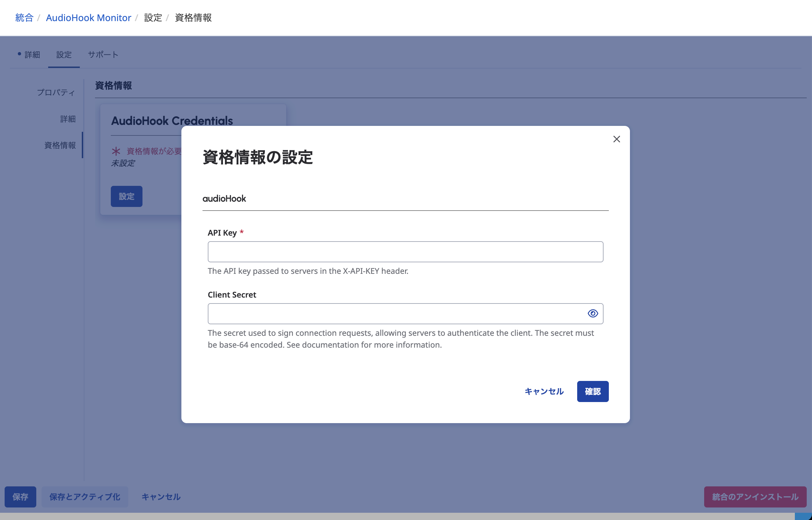Toggle Client Secret visibility eye icon
Viewport: 812px width, 520px height.
pos(593,313)
